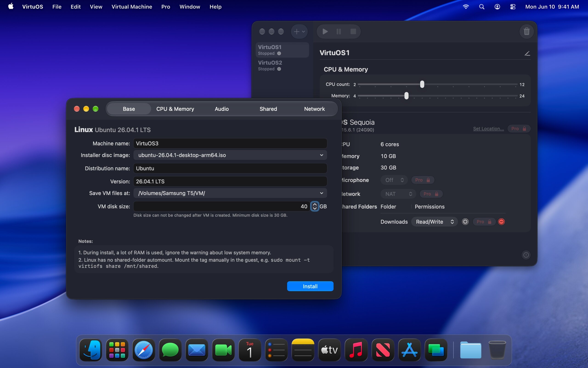The height and width of the screenshot is (368, 588).
Task: Open Spotlight search in menu bar
Action: click(482, 7)
